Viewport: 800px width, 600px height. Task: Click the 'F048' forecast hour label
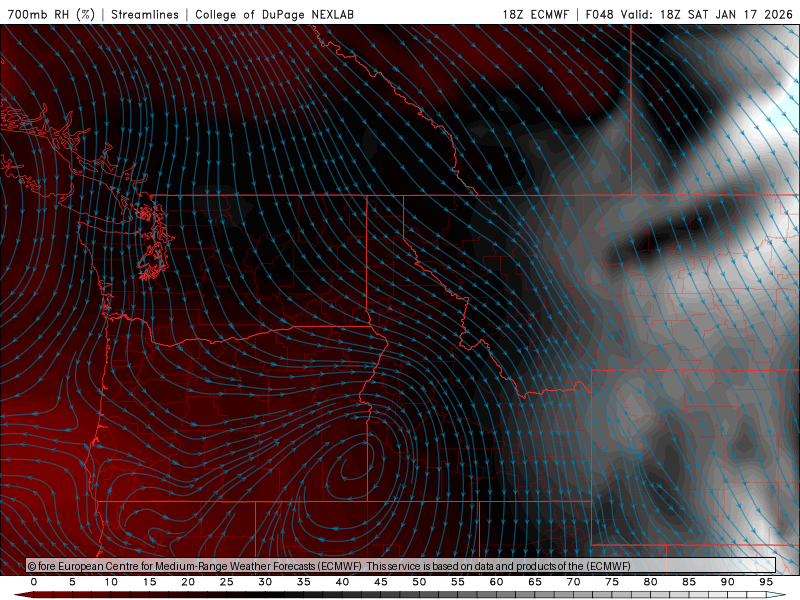click(x=600, y=14)
